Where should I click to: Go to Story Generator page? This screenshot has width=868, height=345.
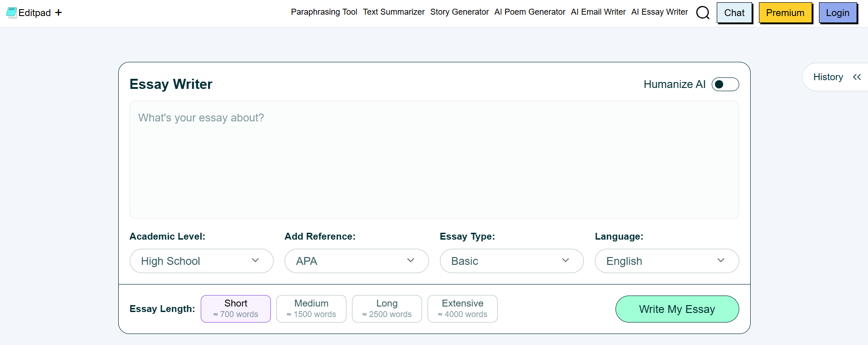(459, 12)
